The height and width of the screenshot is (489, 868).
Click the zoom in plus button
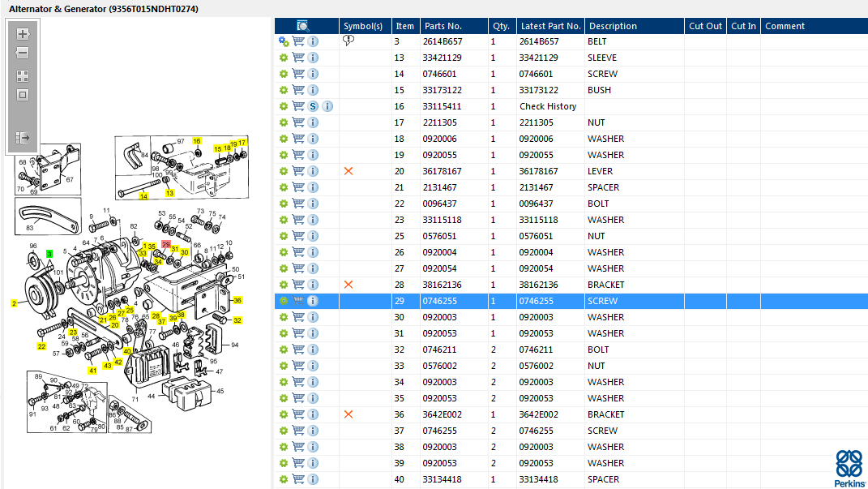tap(23, 34)
